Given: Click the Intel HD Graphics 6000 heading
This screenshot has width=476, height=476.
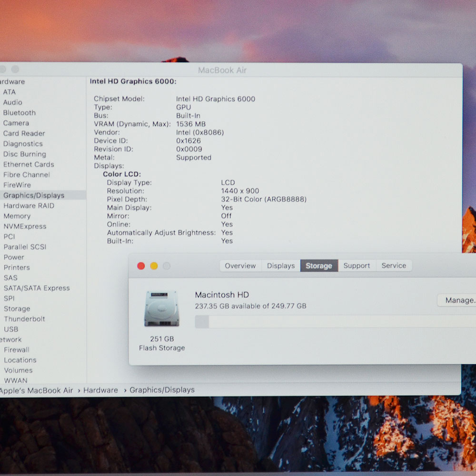Looking at the screenshot, I should (x=133, y=81).
